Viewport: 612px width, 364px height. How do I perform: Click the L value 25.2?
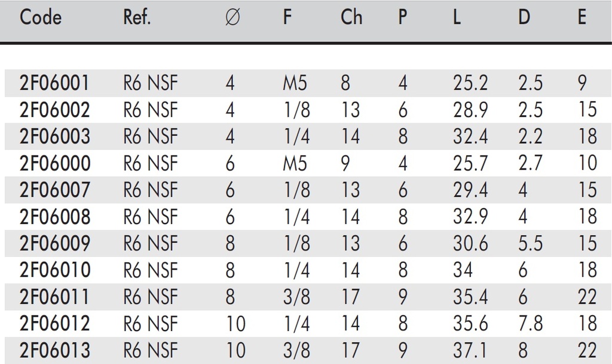(x=470, y=82)
